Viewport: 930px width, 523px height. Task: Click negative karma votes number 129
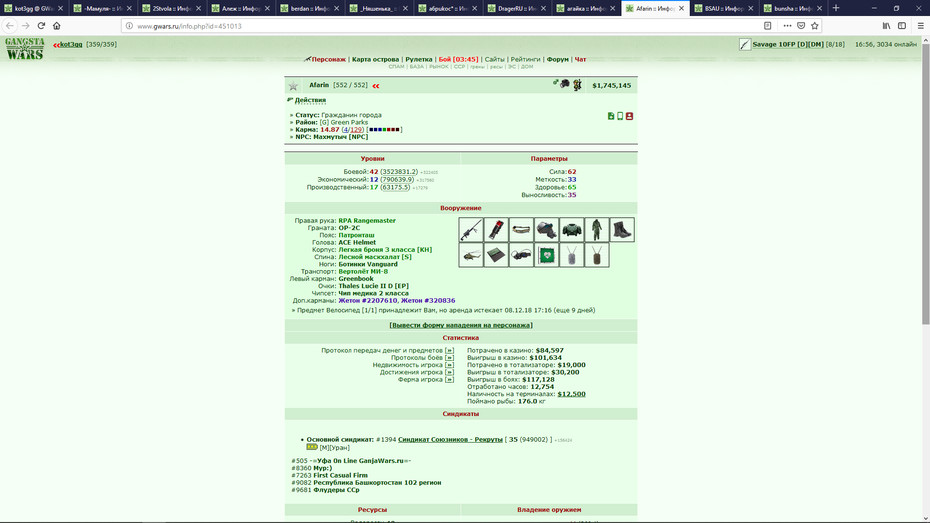coord(356,129)
